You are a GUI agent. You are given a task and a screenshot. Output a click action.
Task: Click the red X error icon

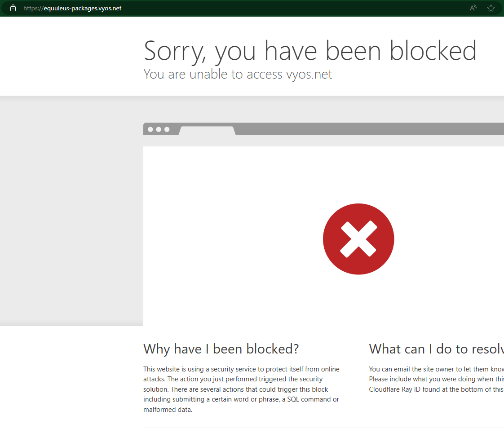pos(358,239)
